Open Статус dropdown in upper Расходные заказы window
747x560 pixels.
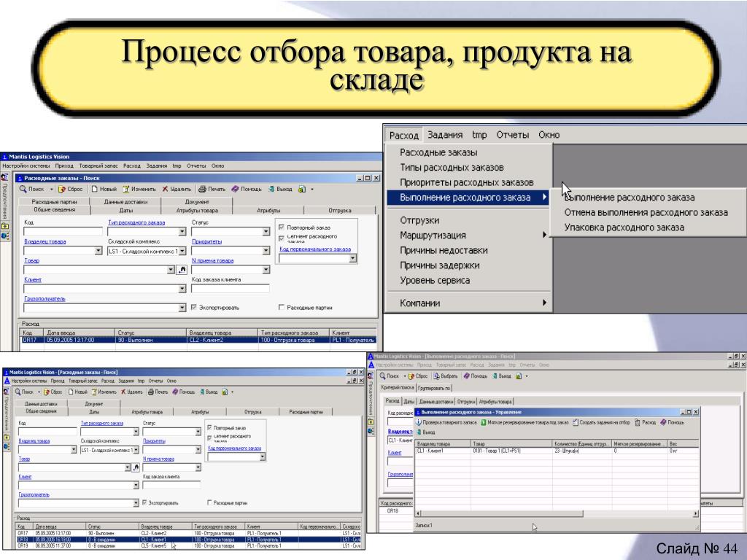coord(266,231)
